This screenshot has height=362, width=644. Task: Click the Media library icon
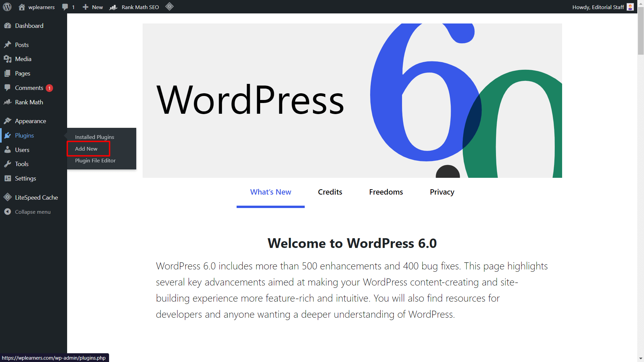click(x=8, y=59)
